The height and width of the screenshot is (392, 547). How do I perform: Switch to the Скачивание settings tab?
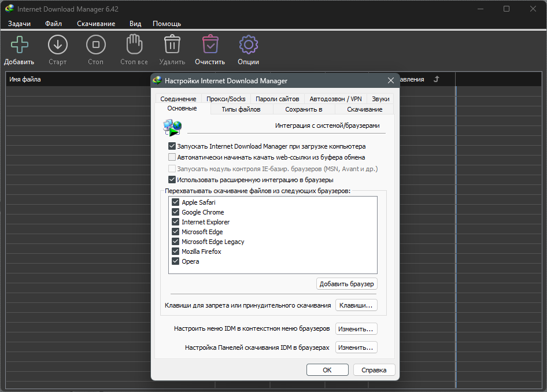coord(364,109)
